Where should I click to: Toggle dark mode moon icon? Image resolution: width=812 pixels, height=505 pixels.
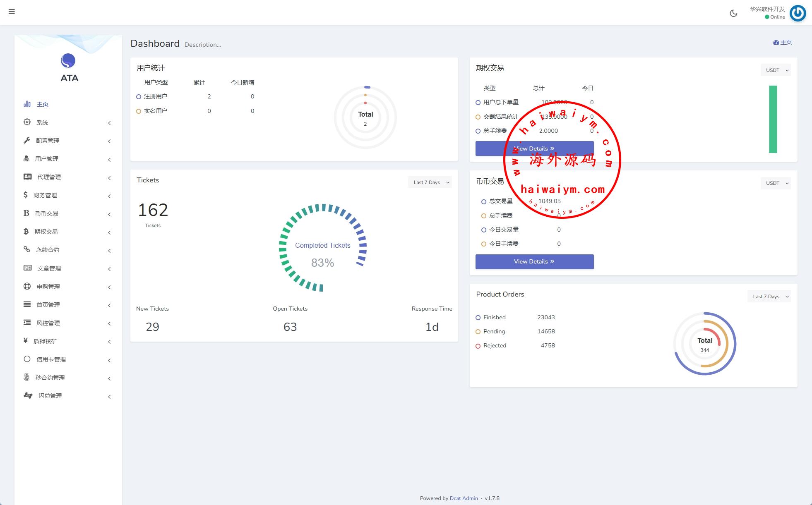733,13
